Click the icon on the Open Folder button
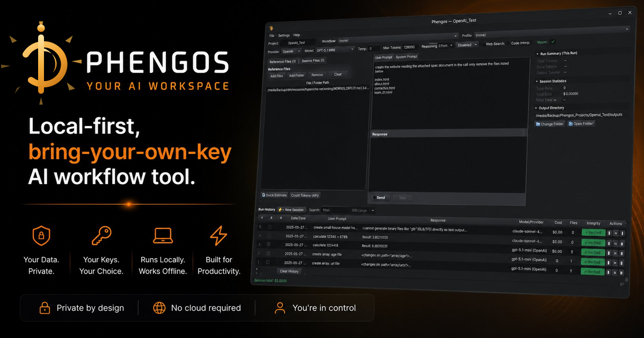 pos(570,124)
